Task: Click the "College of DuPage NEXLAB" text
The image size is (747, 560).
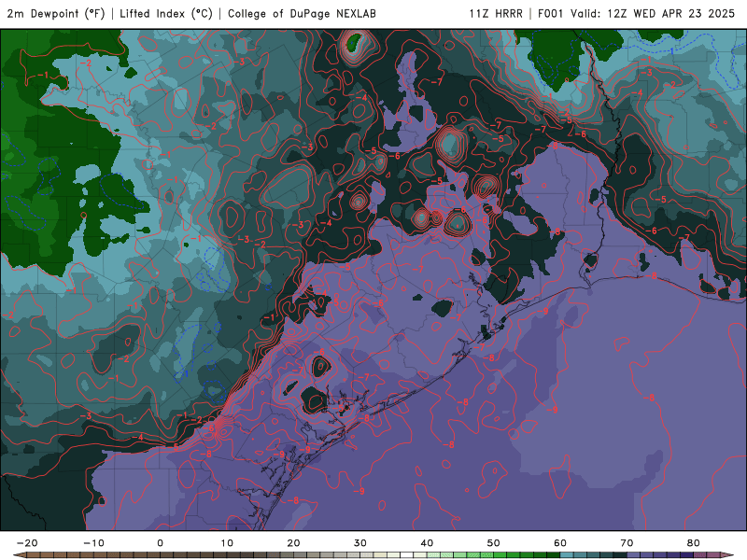Action: click(x=302, y=14)
